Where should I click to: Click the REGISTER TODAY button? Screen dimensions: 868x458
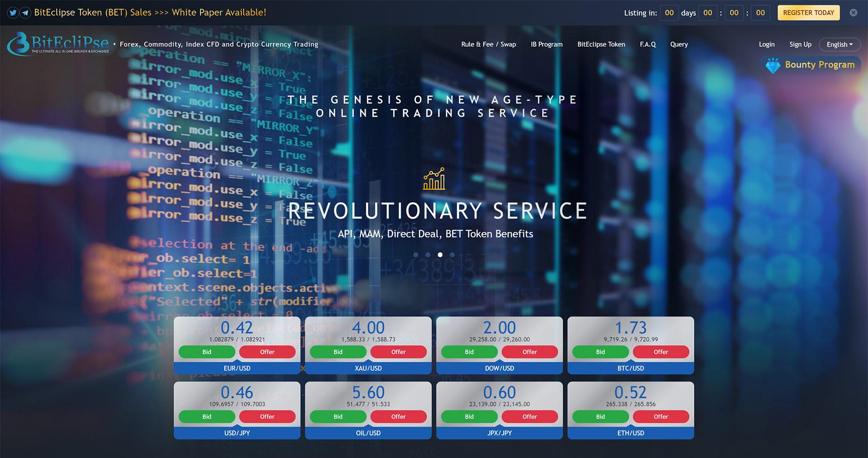point(808,13)
